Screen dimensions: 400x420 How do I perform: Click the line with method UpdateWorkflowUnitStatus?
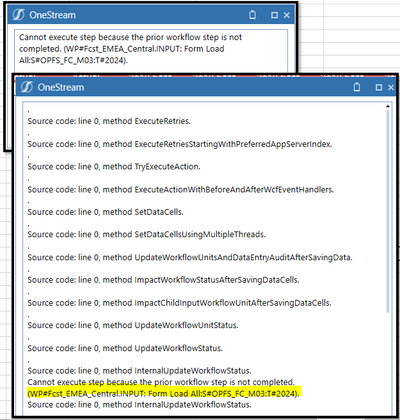click(133, 325)
